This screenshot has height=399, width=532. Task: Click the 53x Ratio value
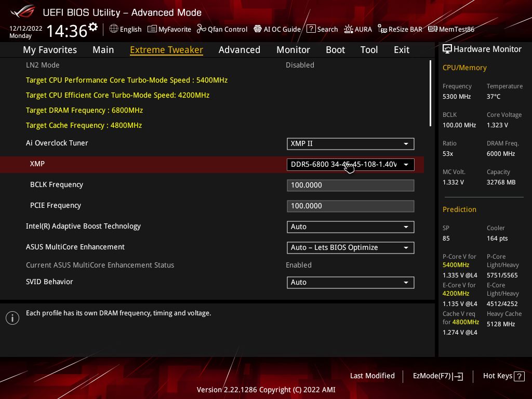(x=448, y=154)
